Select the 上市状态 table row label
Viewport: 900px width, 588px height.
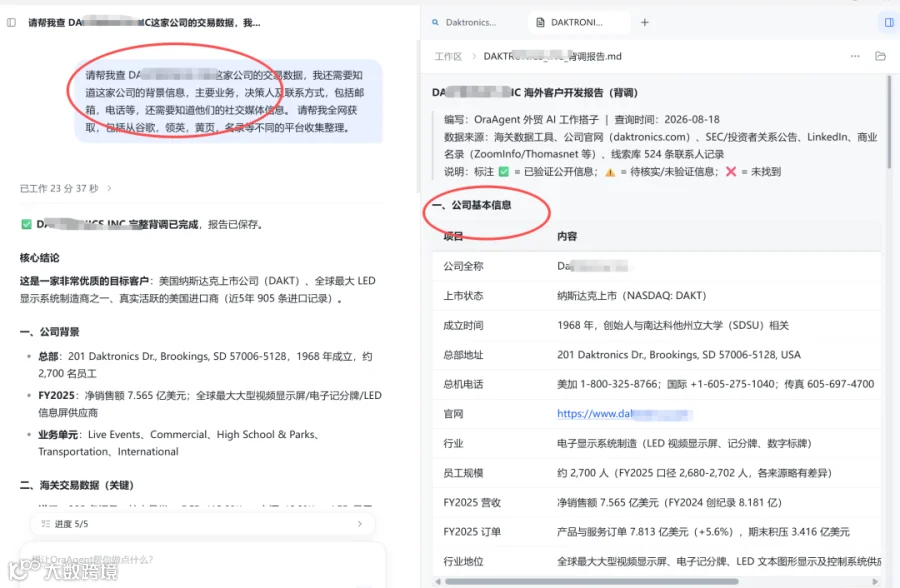click(463, 296)
